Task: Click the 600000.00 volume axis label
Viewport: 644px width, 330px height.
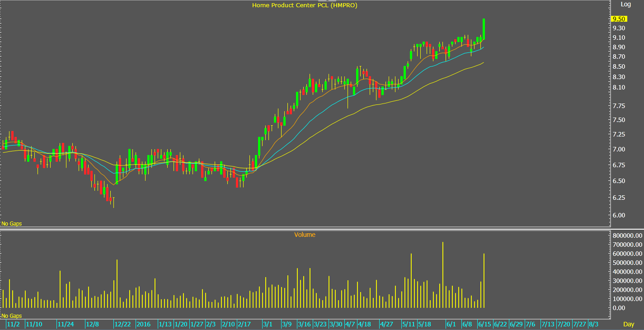Action: click(x=627, y=254)
